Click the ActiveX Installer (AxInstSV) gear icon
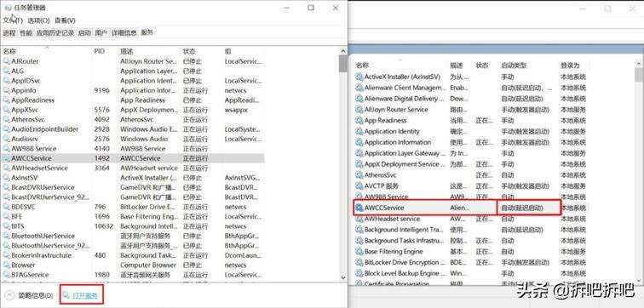The width and height of the screenshot is (644, 308). point(359,77)
